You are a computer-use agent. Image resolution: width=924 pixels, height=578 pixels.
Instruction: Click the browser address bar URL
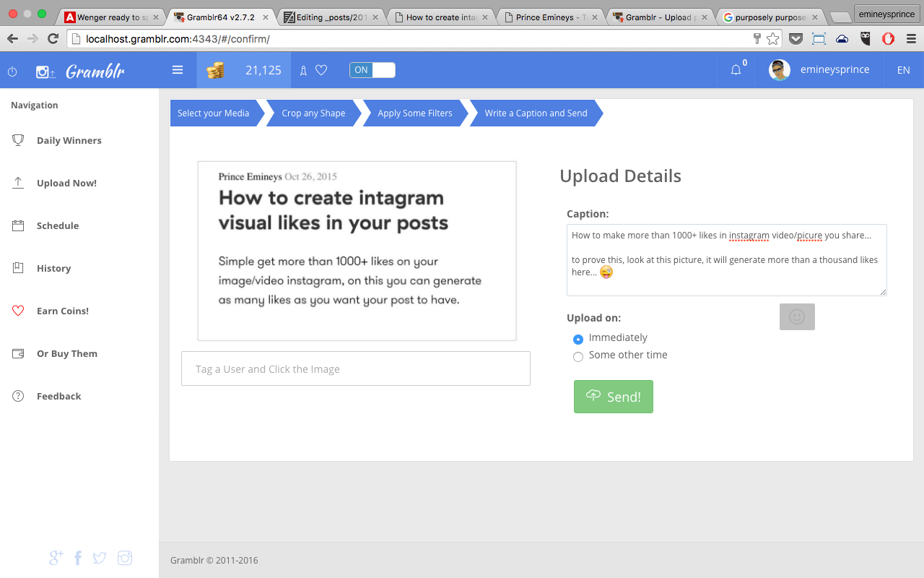[x=178, y=39]
